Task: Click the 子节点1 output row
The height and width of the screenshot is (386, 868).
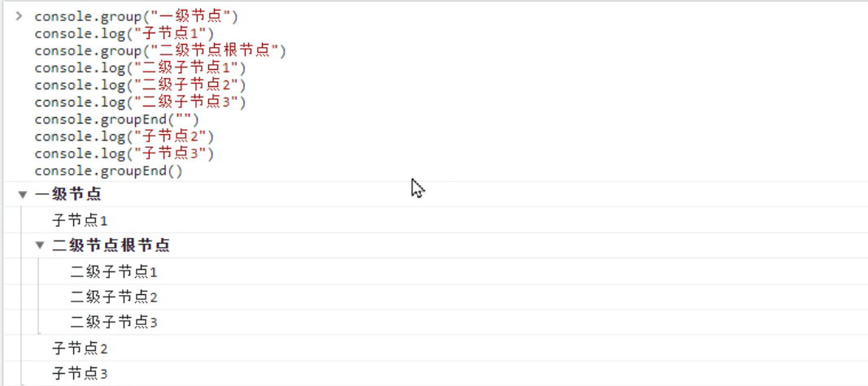Action: [x=444, y=220]
